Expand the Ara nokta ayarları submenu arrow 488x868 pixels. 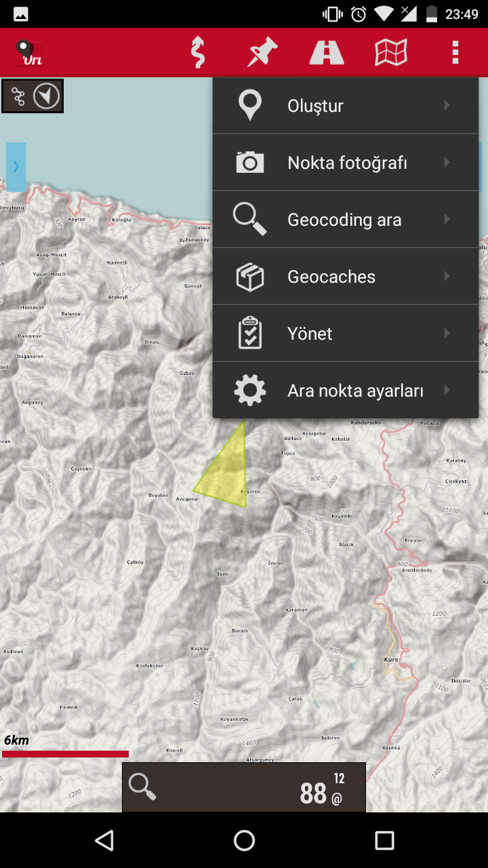tap(447, 390)
